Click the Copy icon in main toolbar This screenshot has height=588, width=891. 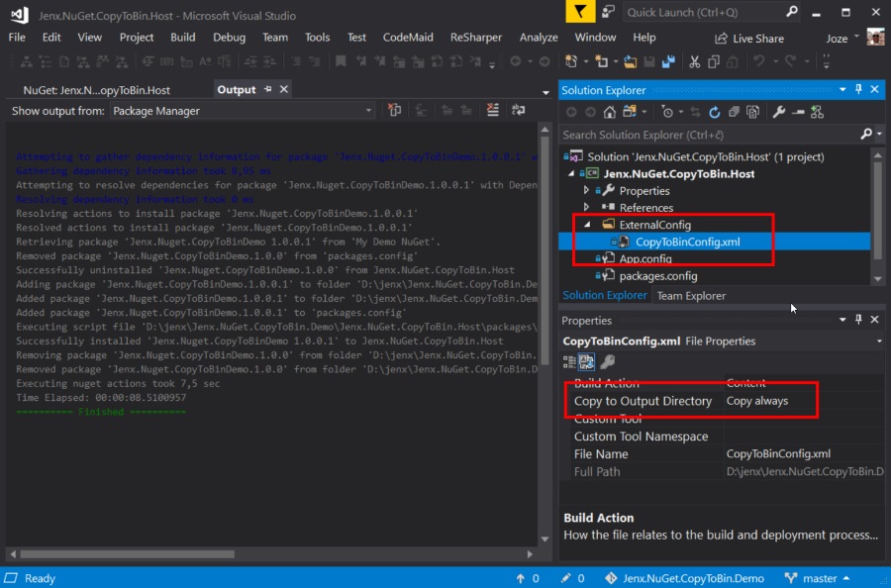coord(714,61)
